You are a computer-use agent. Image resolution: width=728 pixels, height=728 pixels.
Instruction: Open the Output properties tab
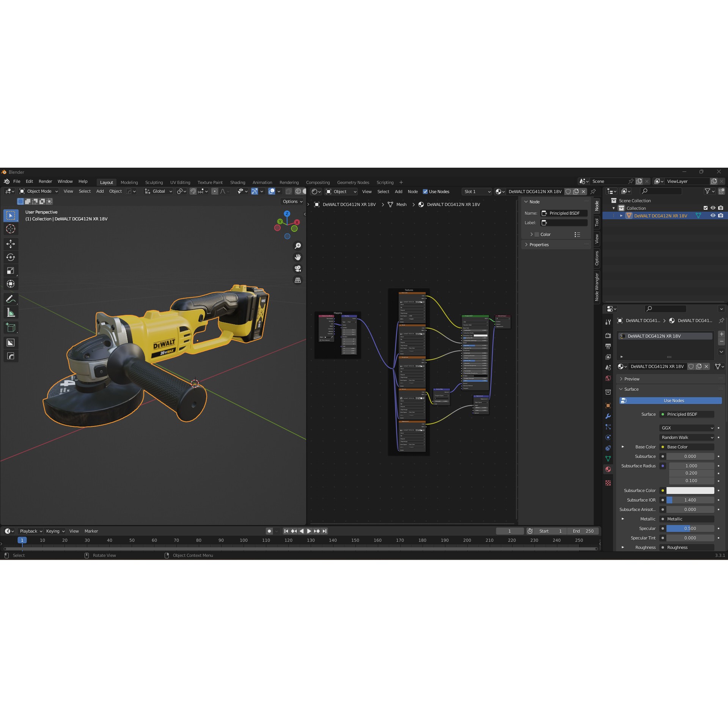(x=608, y=346)
